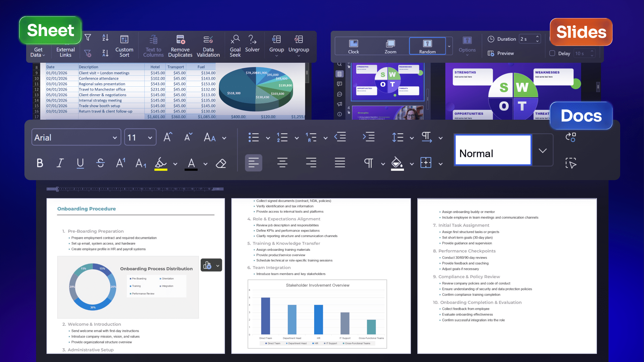Select the Clock transition

pyautogui.click(x=353, y=46)
